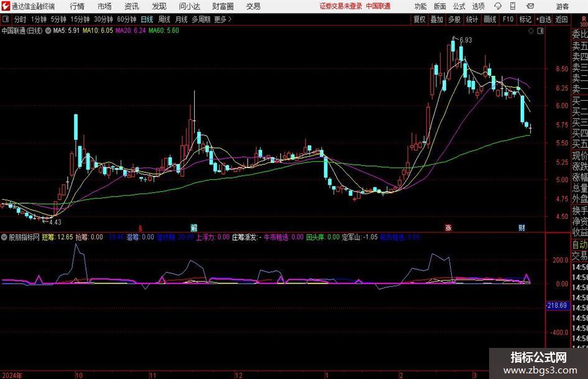Open the F10 company info button

point(508,19)
